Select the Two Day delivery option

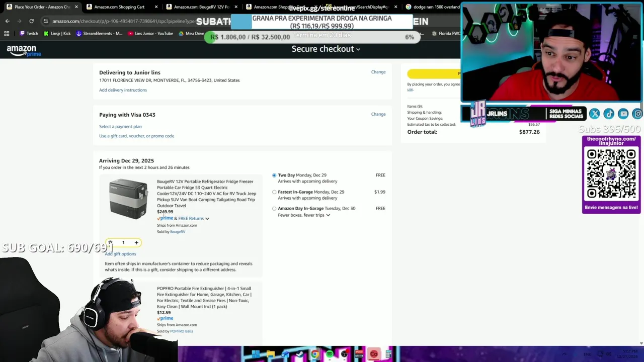tap(274, 175)
